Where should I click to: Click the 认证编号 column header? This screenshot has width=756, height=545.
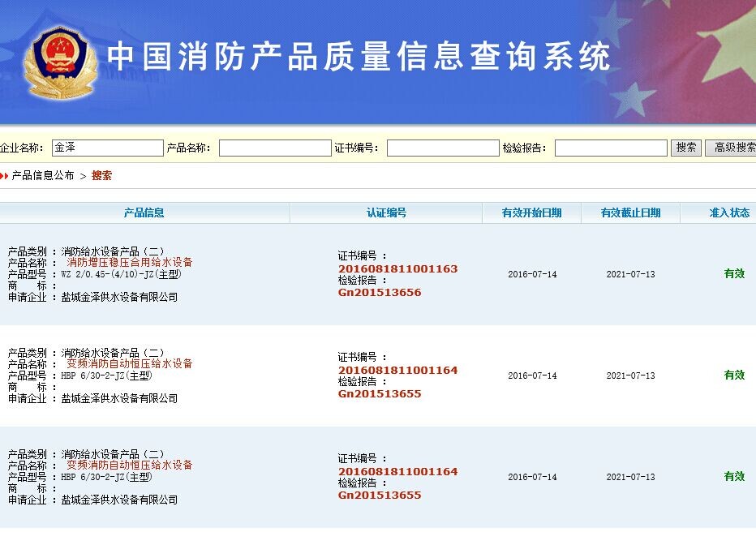coord(386,212)
